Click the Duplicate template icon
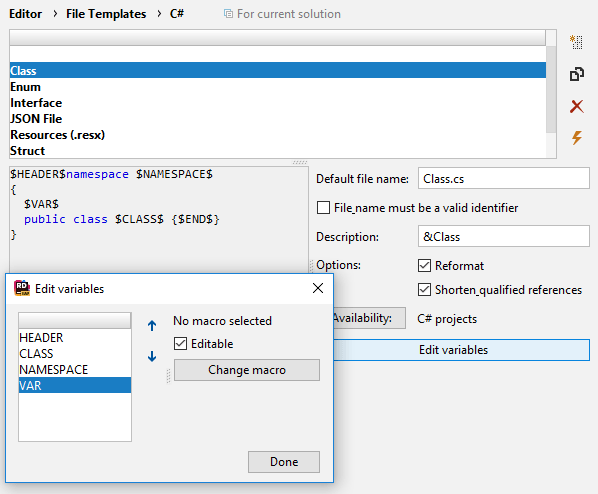This screenshot has width=598, height=494. (576, 74)
